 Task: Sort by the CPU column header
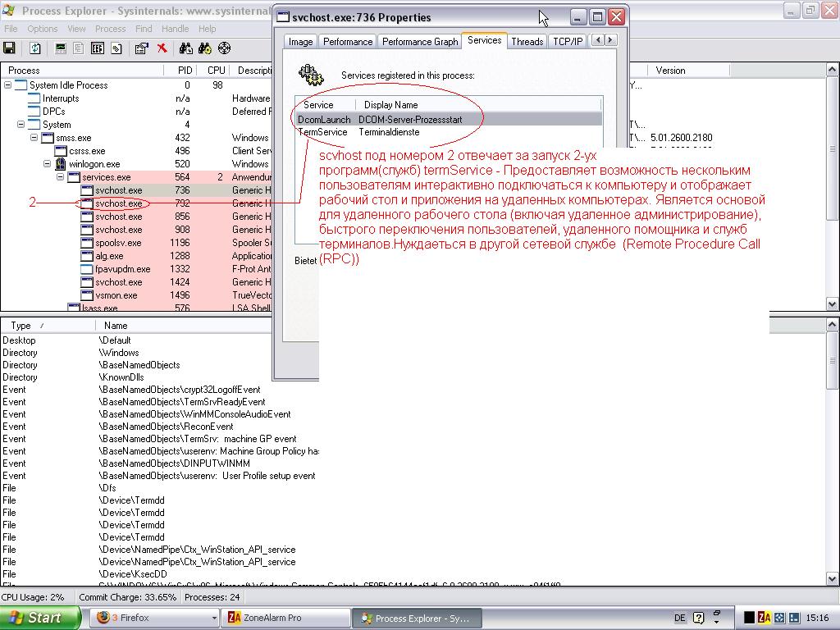(x=212, y=71)
